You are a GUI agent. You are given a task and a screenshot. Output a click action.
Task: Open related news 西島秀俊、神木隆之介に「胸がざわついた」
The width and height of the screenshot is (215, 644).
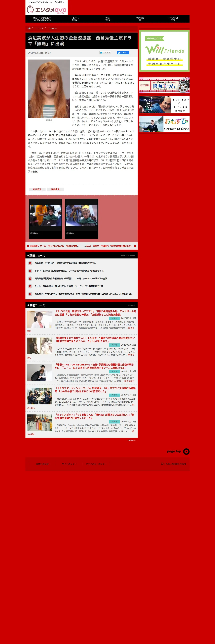click(84, 294)
